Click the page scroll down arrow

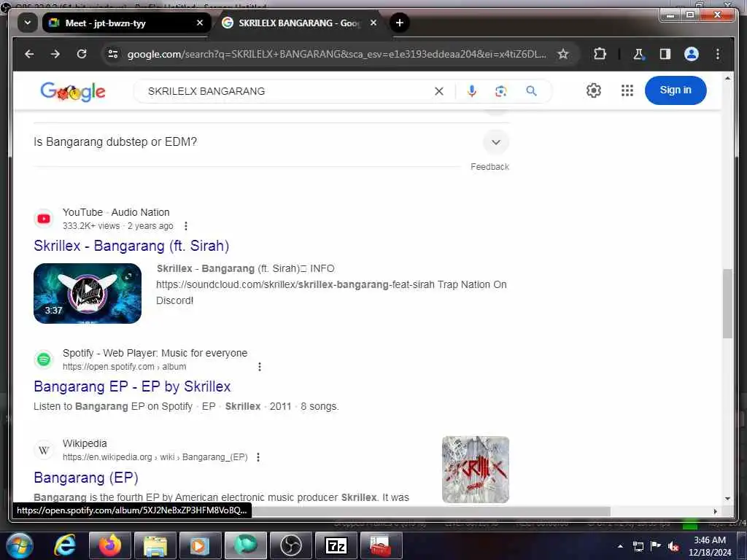pyautogui.click(x=727, y=499)
